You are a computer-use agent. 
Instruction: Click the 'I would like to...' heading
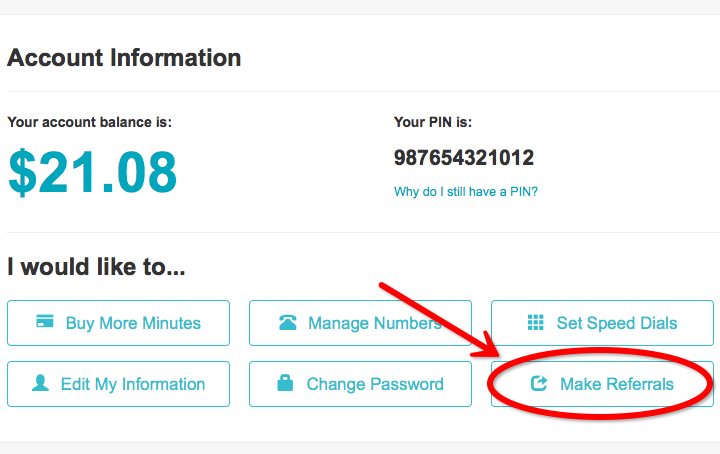pyautogui.click(x=96, y=267)
